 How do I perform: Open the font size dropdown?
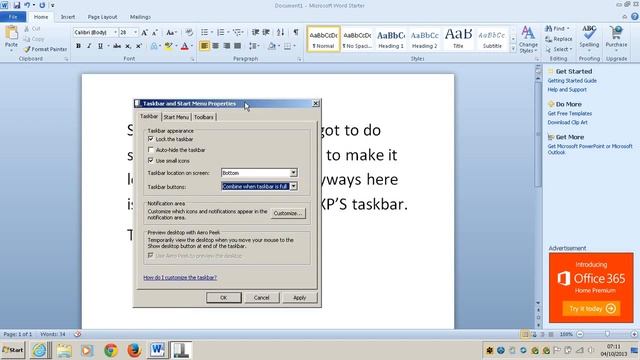pyautogui.click(x=136, y=32)
